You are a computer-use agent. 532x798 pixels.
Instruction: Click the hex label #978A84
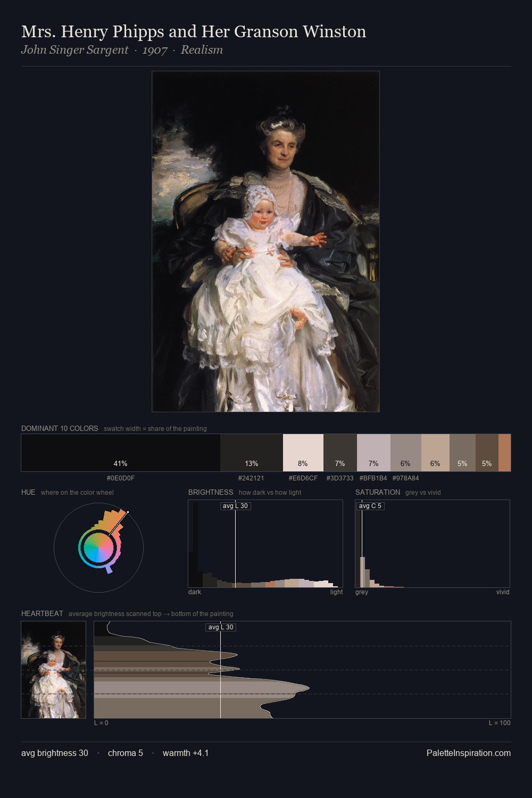tap(406, 478)
